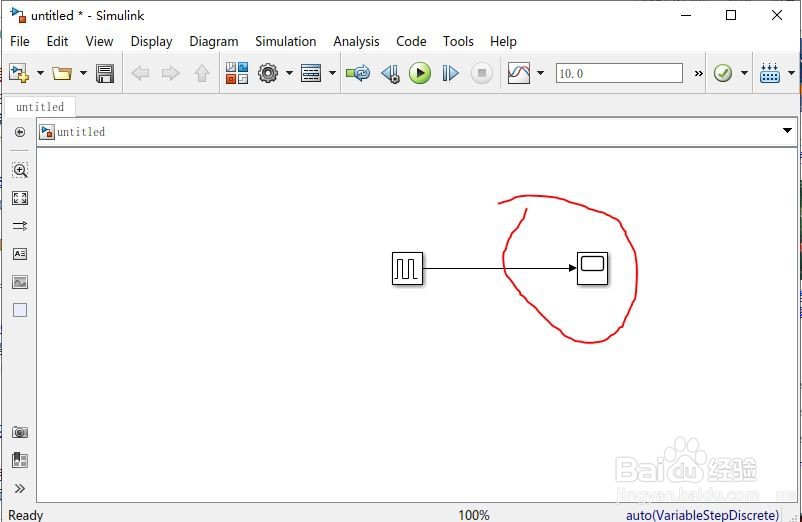Show more toolbar items chevron

click(698, 74)
